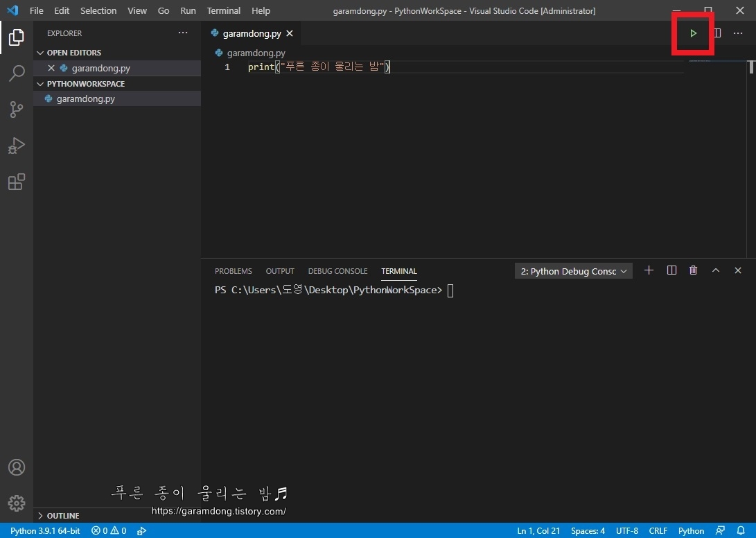Expand the Outline section
This screenshot has width=756, height=538.
click(59, 516)
